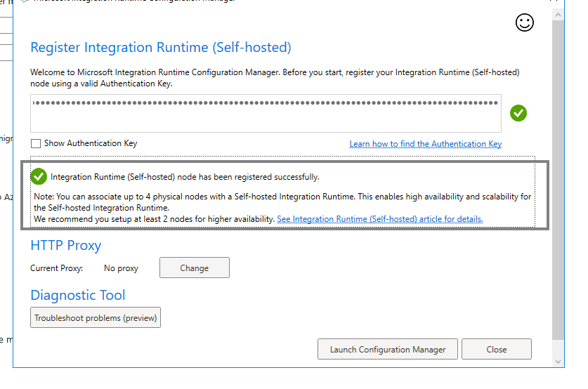Click the 'Register Integration Runtime (Self-hosted)' heading
The image size is (588, 389).
click(161, 48)
